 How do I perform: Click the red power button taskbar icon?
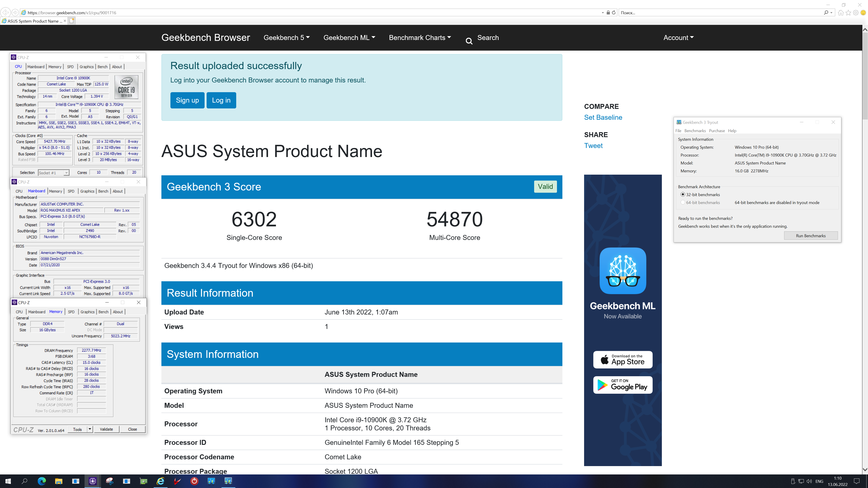pos(194,481)
